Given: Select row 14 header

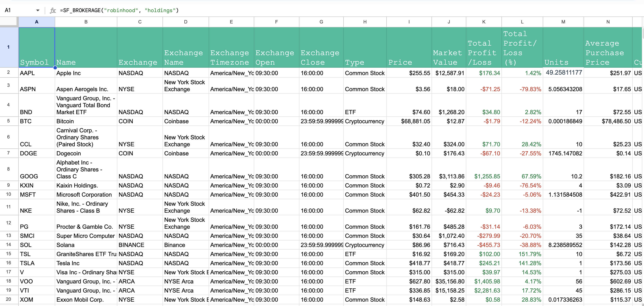Looking at the screenshot, I should (9, 245).
